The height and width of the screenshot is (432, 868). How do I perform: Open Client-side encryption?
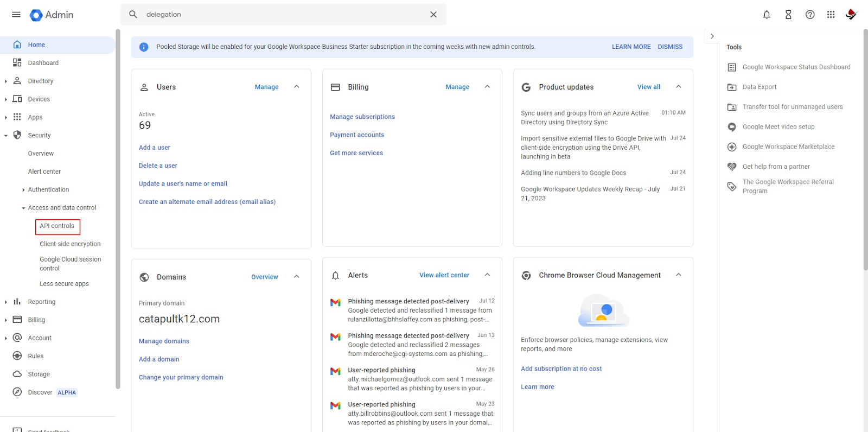click(70, 244)
